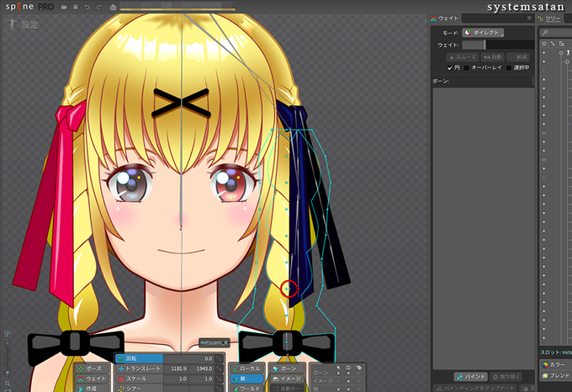
Task: Click the ブレンド blend property icon
Action: (545, 375)
